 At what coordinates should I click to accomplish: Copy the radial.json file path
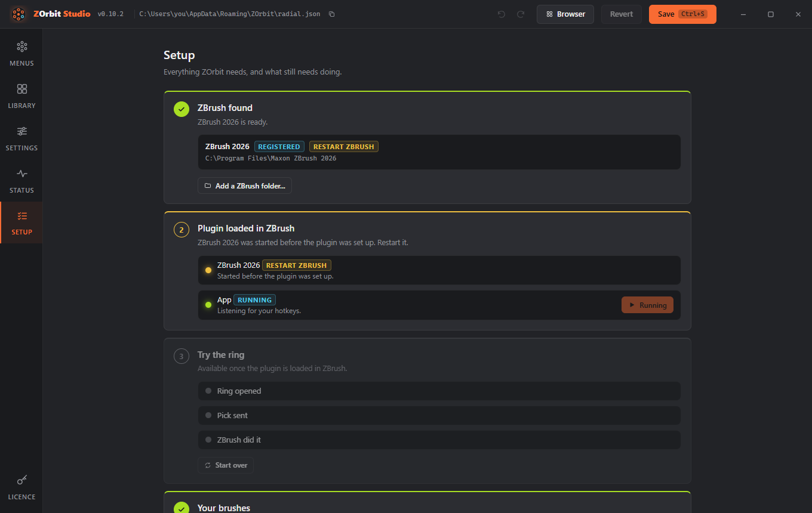tap(332, 14)
